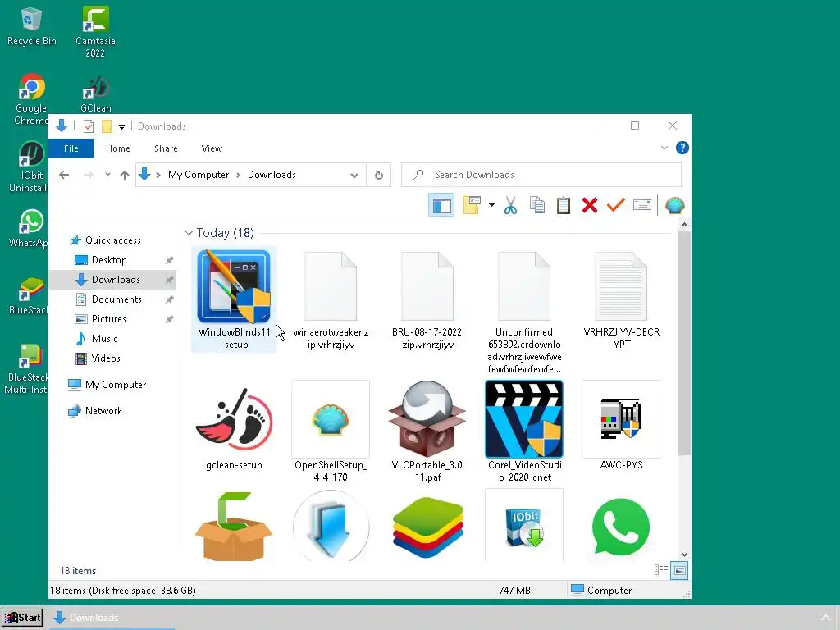840x630 pixels.
Task: Select the OpenShellSetup_4_4_170 file
Action: 331,431
